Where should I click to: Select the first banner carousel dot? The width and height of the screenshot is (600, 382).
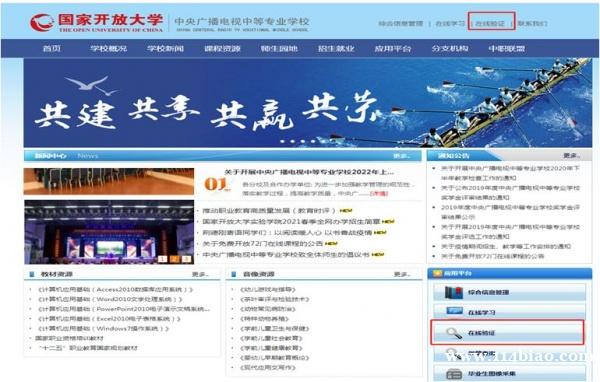pos(283,141)
